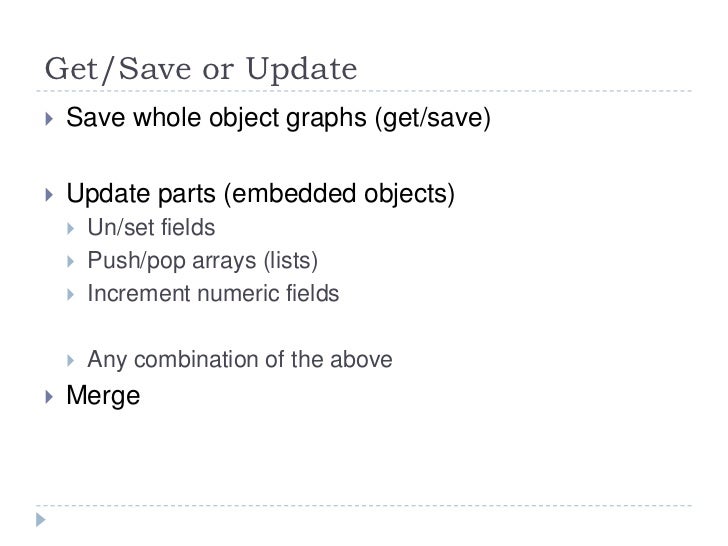Click the bullet arrow before Any combination

pos(71,360)
